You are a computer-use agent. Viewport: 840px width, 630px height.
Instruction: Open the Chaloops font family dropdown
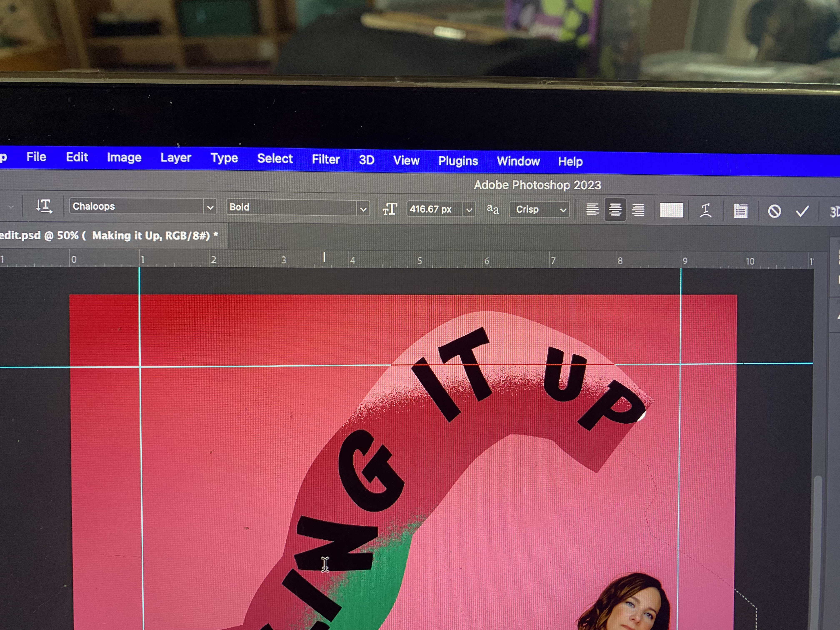point(210,207)
